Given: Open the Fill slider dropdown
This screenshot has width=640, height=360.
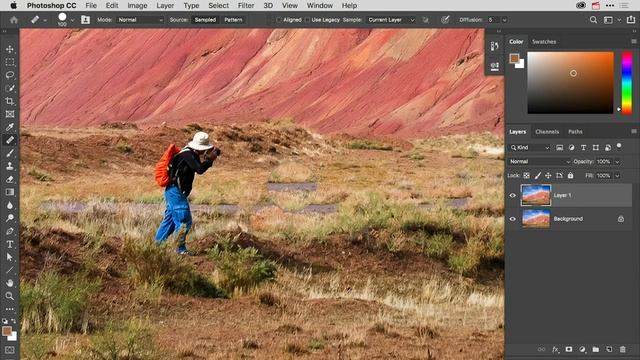Looking at the screenshot, I should [x=617, y=176].
